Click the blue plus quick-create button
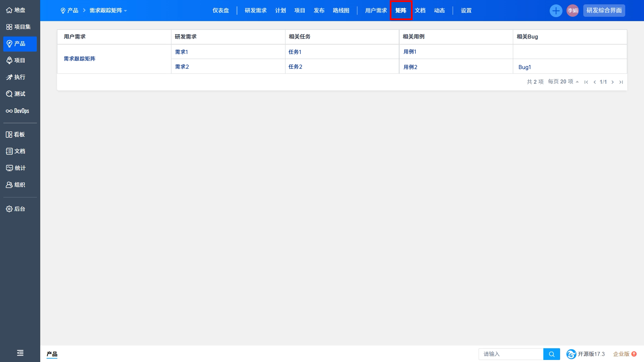Screen dimensions: 644x362 click(556, 11)
